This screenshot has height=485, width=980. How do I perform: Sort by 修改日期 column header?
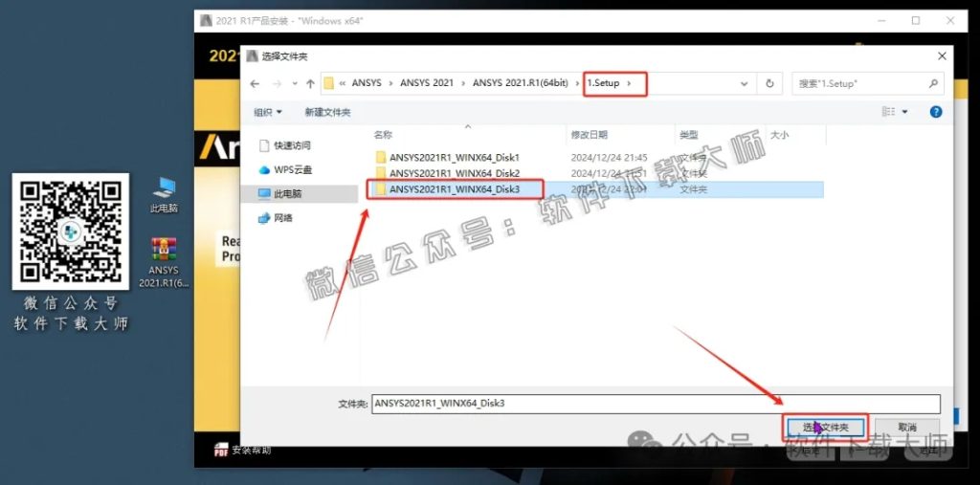pos(589,134)
